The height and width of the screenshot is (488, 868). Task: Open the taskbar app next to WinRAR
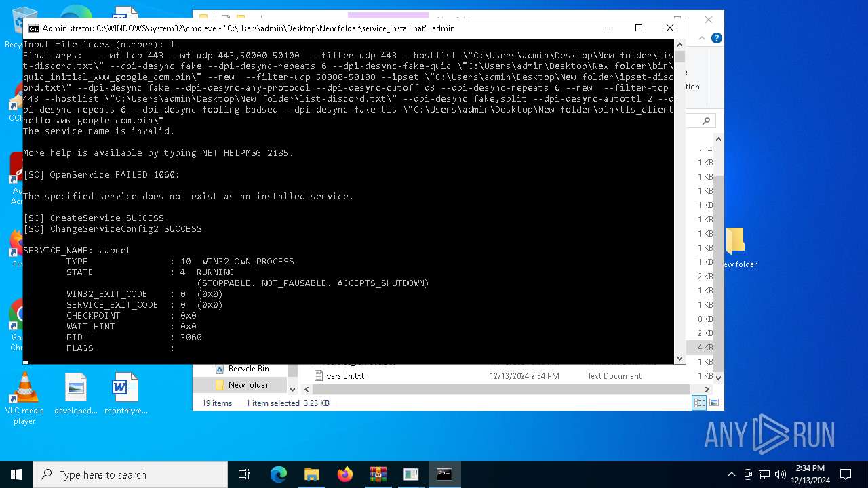[411, 474]
